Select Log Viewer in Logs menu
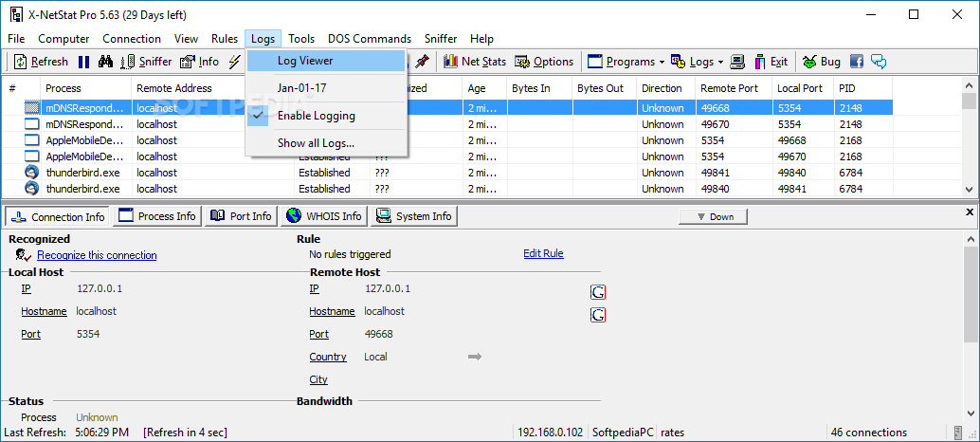 coord(326,61)
